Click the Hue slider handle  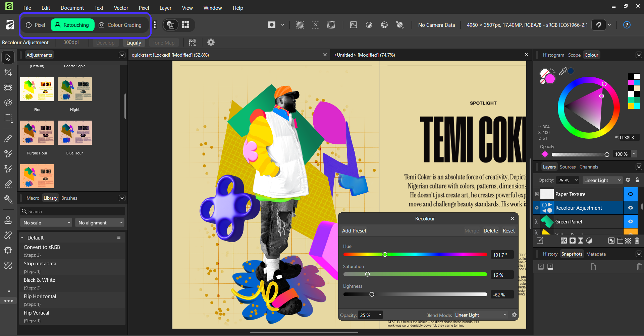point(385,255)
